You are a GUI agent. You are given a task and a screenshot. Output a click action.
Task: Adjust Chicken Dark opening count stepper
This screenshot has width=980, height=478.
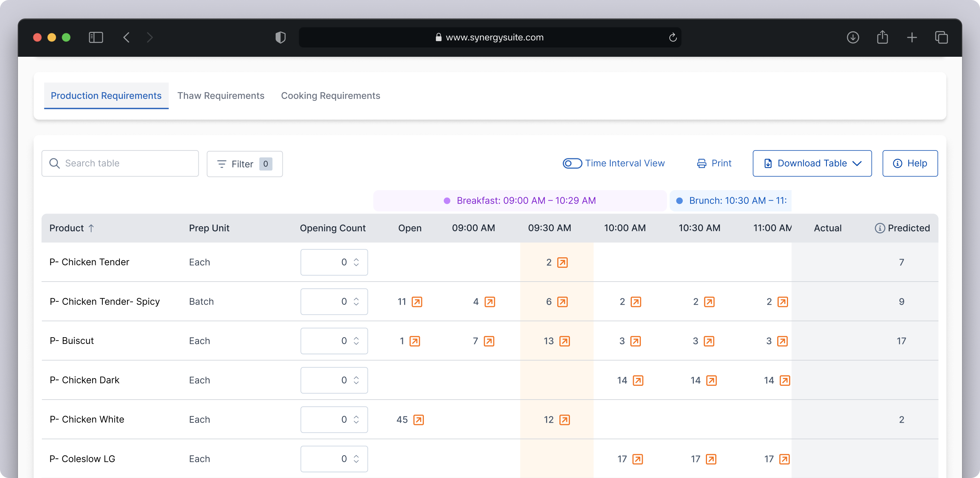[356, 381]
